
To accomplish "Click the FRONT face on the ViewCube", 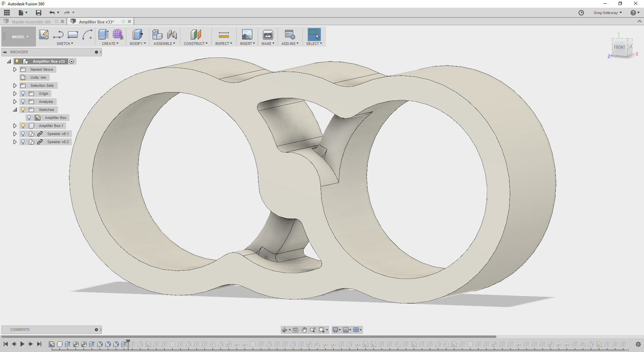I will (620, 47).
